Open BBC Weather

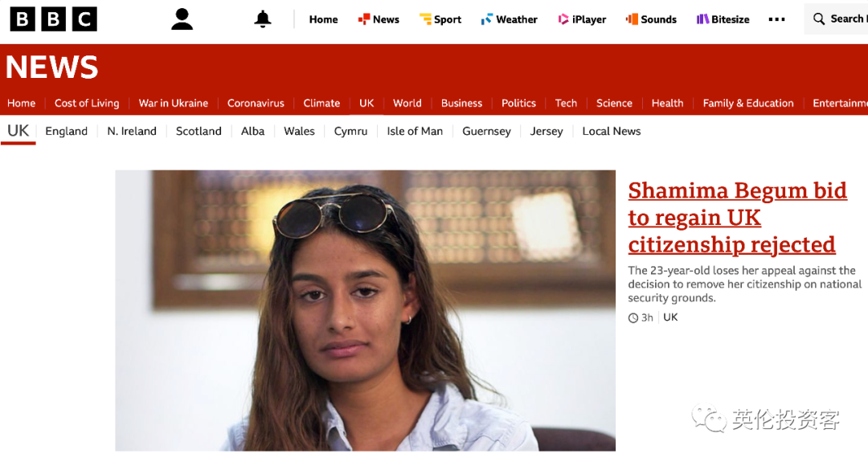pos(510,19)
